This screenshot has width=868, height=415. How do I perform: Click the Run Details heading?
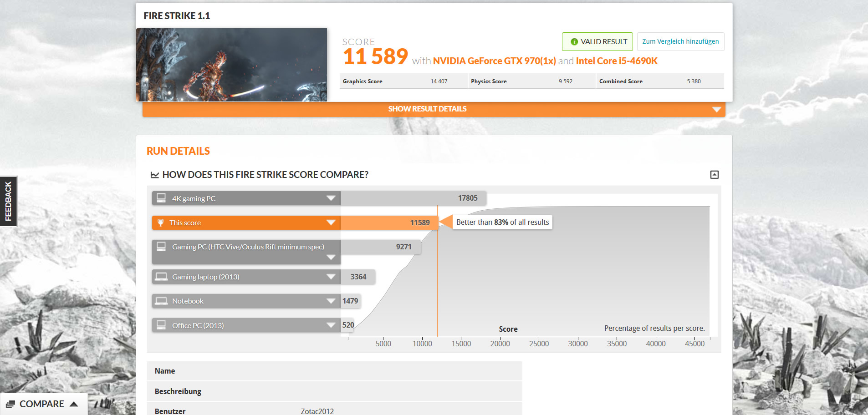pos(178,151)
